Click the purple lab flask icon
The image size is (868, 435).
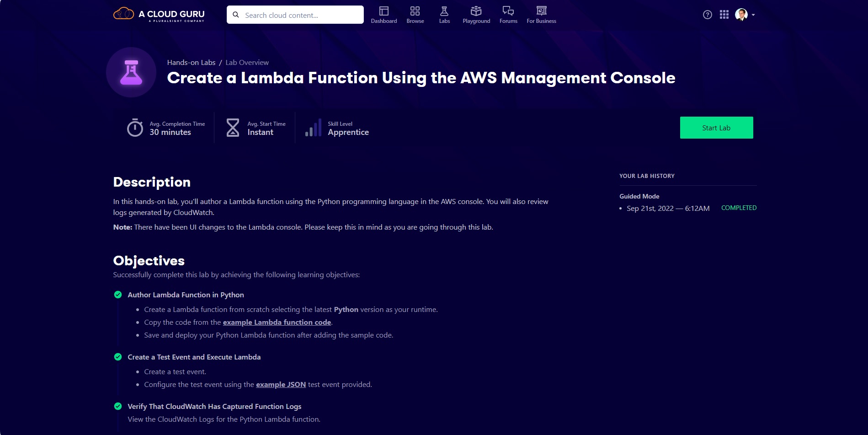click(x=131, y=72)
